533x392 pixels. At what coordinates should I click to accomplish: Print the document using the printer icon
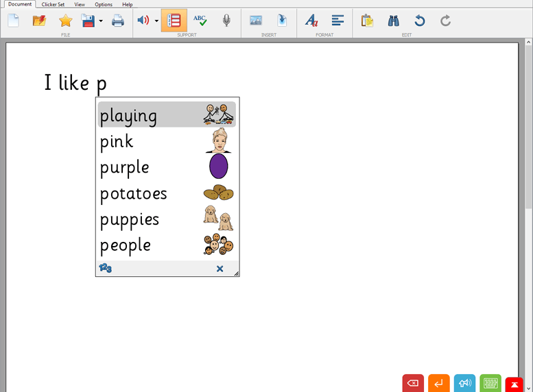click(x=118, y=21)
